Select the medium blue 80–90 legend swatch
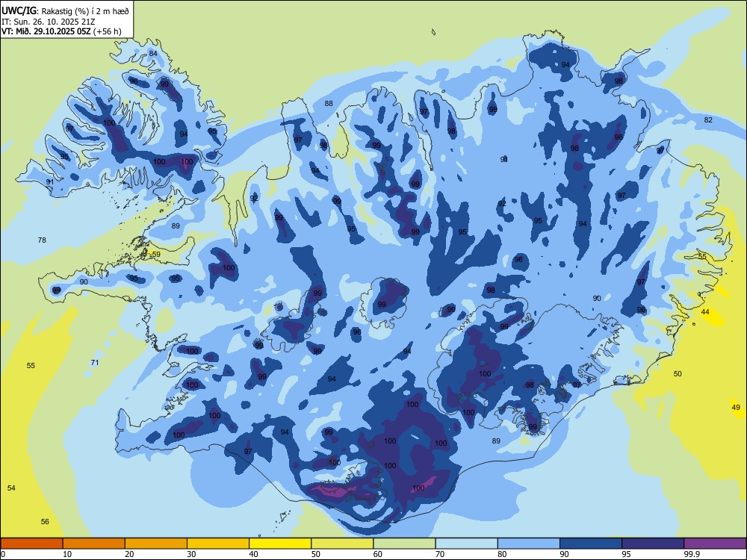Image resolution: width=747 pixels, height=560 pixels. (x=529, y=544)
